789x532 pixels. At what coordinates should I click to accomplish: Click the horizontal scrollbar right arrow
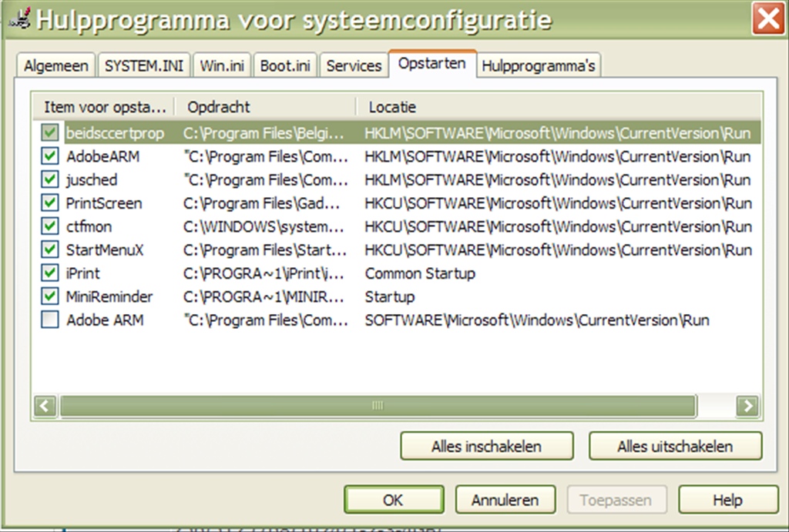pos(747,406)
